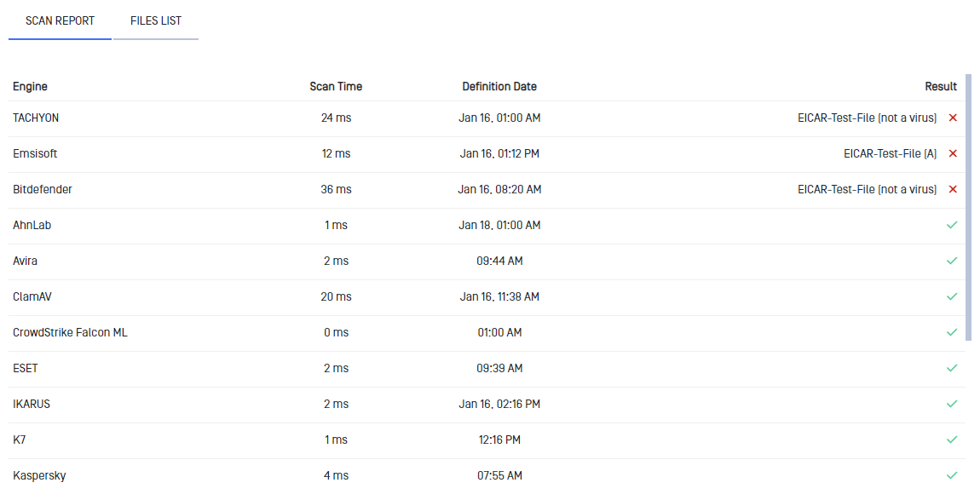Click the green checkmark for Avira
Image resolution: width=980 pixels, height=500 pixels.
pyautogui.click(x=952, y=261)
